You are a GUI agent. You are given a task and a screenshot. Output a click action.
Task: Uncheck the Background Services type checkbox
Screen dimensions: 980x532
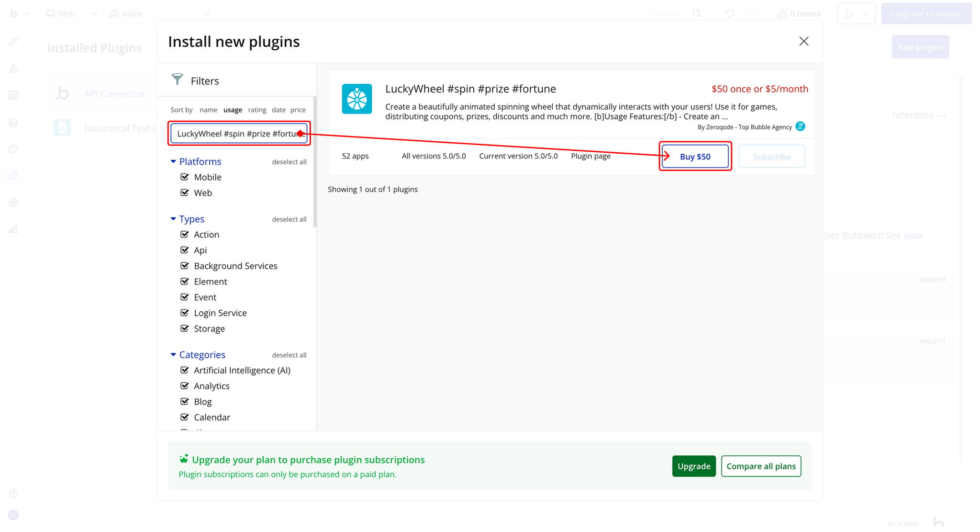pos(184,265)
